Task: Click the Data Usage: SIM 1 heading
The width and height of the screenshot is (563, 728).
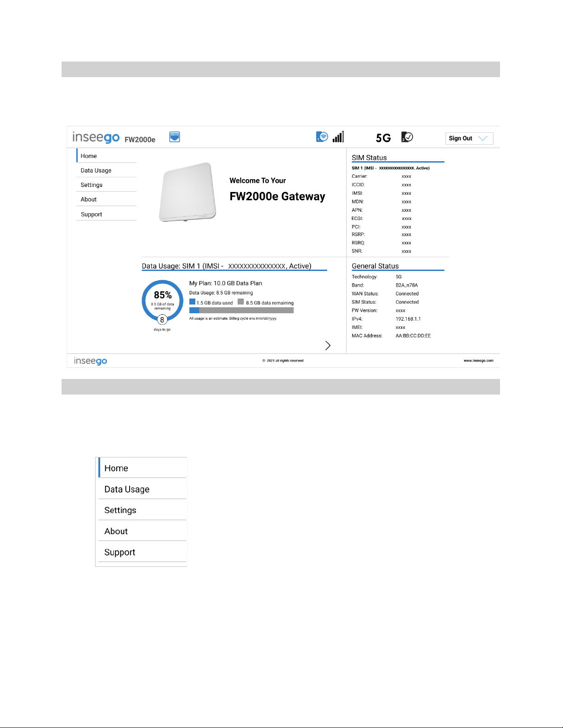Action: coord(227,266)
